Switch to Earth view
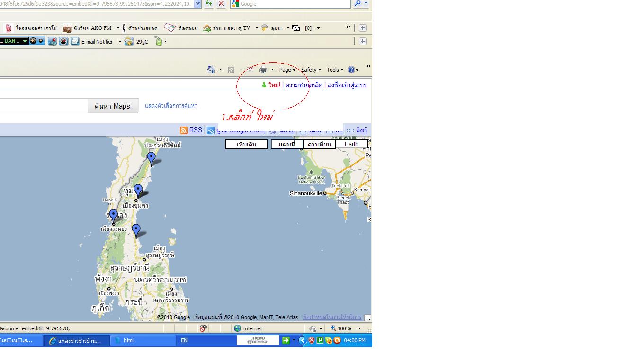644x364 pixels. (351, 144)
